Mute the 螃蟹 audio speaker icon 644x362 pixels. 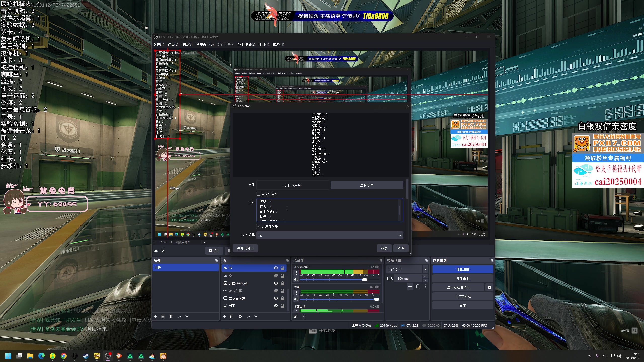click(x=296, y=299)
